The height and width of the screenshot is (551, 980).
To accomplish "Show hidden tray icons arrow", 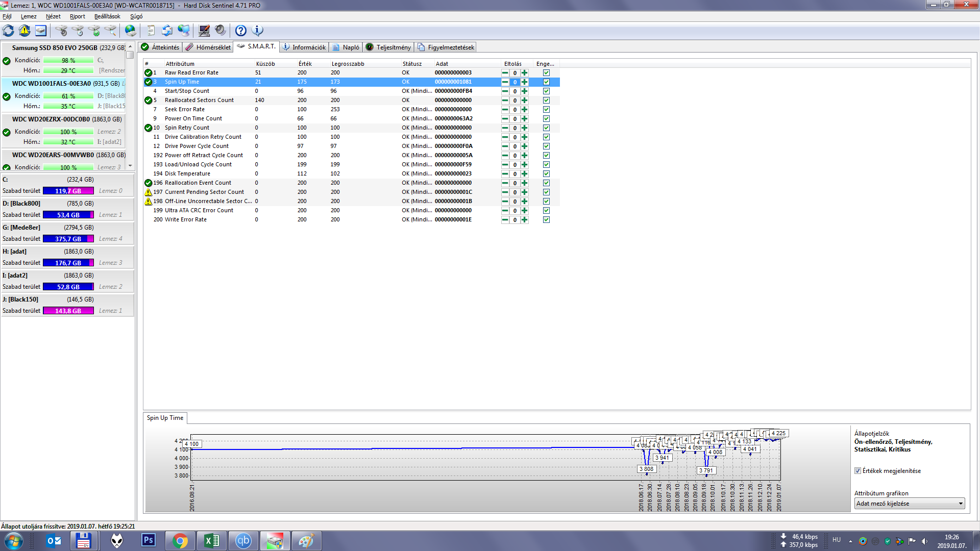I will pos(850,541).
